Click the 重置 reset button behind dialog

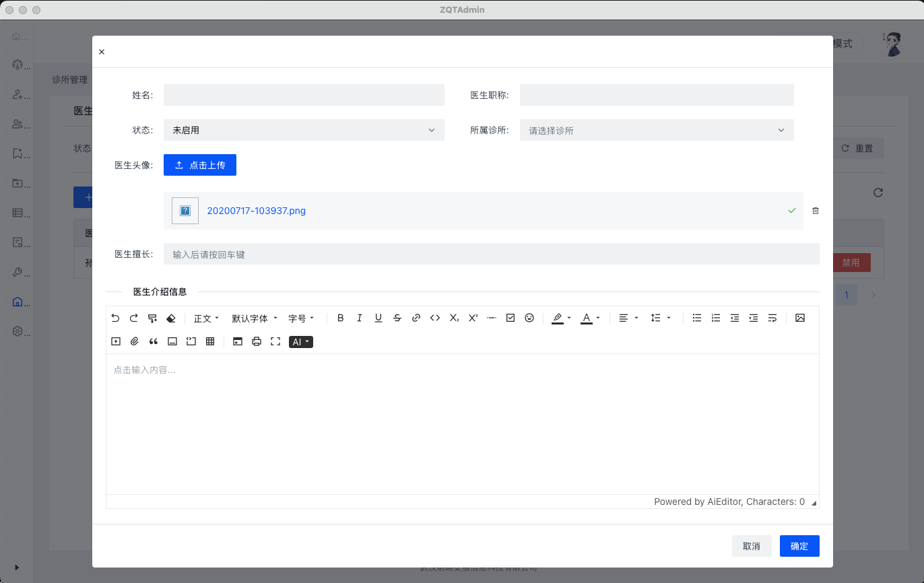click(x=858, y=148)
